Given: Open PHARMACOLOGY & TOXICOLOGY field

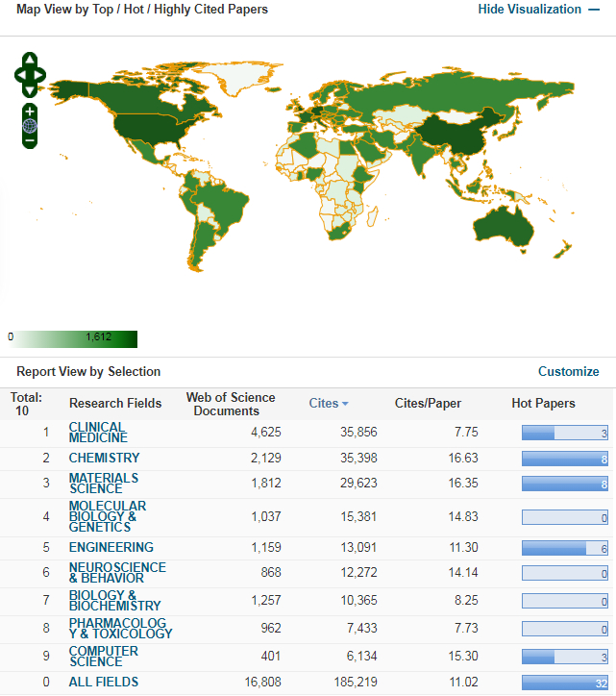Looking at the screenshot, I should point(121,628).
